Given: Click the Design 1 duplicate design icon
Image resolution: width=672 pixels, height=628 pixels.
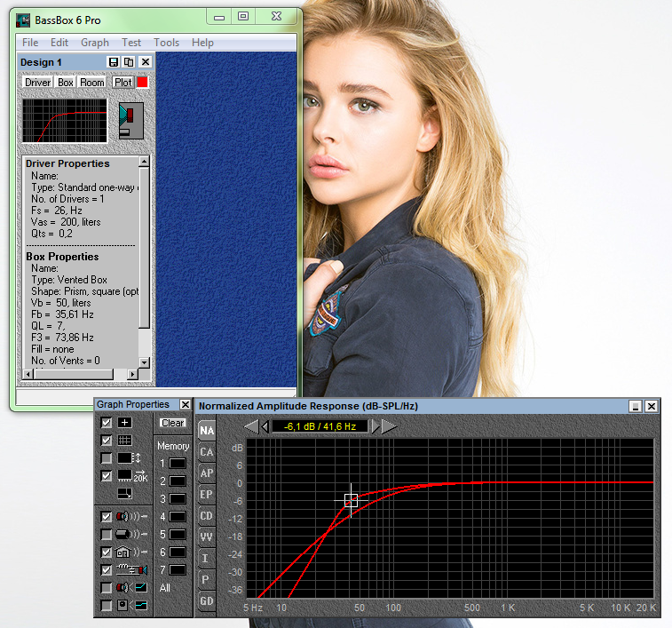Looking at the screenshot, I should [x=129, y=62].
